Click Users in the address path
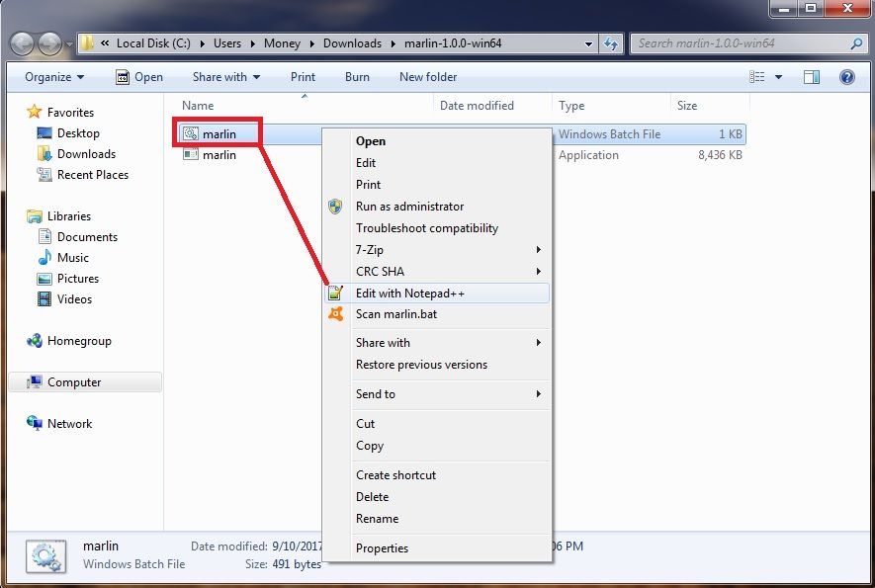Viewport: 875px width, 588px height. (x=227, y=43)
